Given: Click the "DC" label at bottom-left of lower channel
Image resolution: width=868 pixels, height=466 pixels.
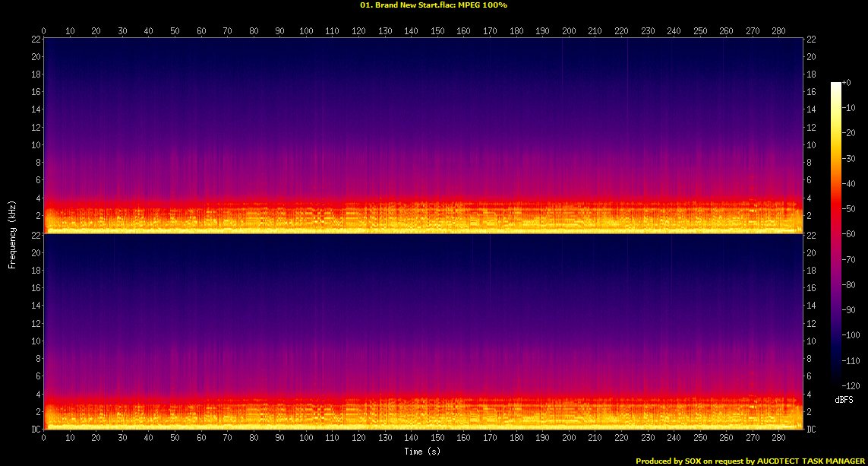Looking at the screenshot, I should [x=34, y=430].
